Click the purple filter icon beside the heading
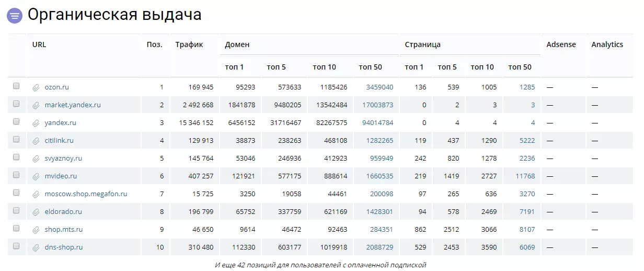 tap(15, 16)
